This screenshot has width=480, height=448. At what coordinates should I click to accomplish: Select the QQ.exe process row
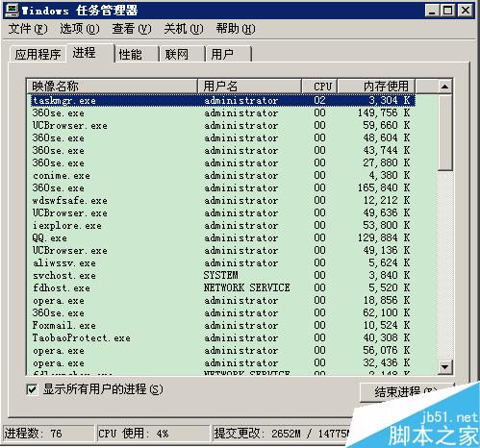[x=223, y=238]
